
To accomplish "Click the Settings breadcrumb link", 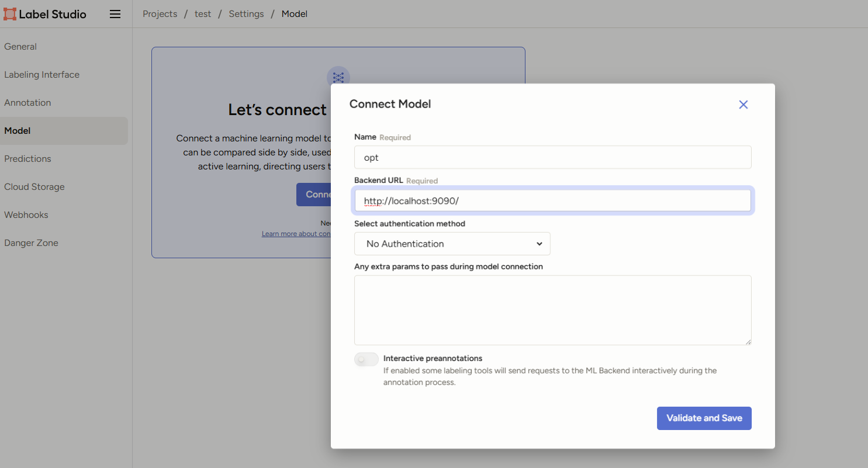I will click(246, 14).
